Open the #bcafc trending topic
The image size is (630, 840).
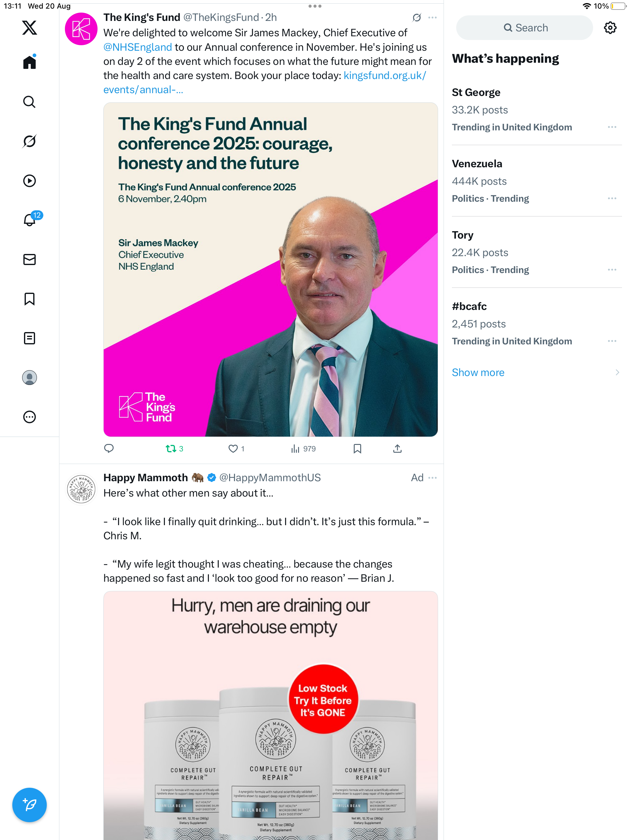[x=469, y=307]
